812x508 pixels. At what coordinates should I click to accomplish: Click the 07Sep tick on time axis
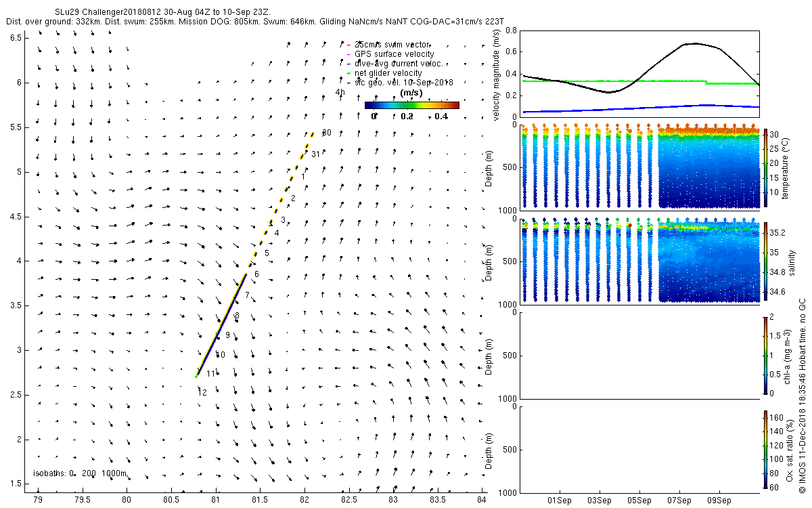tap(679, 501)
